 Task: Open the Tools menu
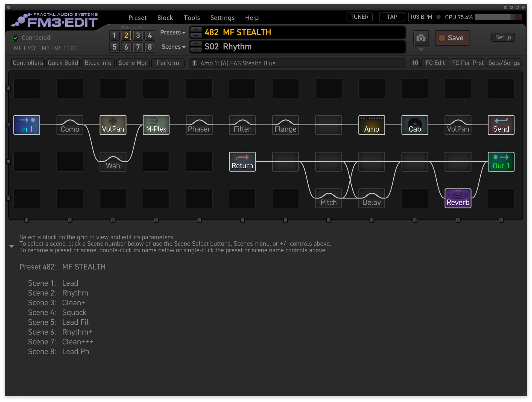pos(192,18)
